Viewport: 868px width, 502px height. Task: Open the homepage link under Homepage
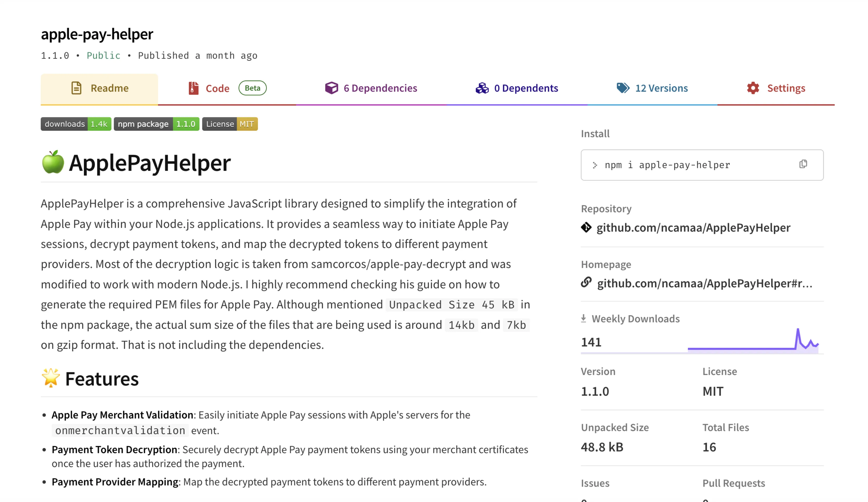pos(704,283)
